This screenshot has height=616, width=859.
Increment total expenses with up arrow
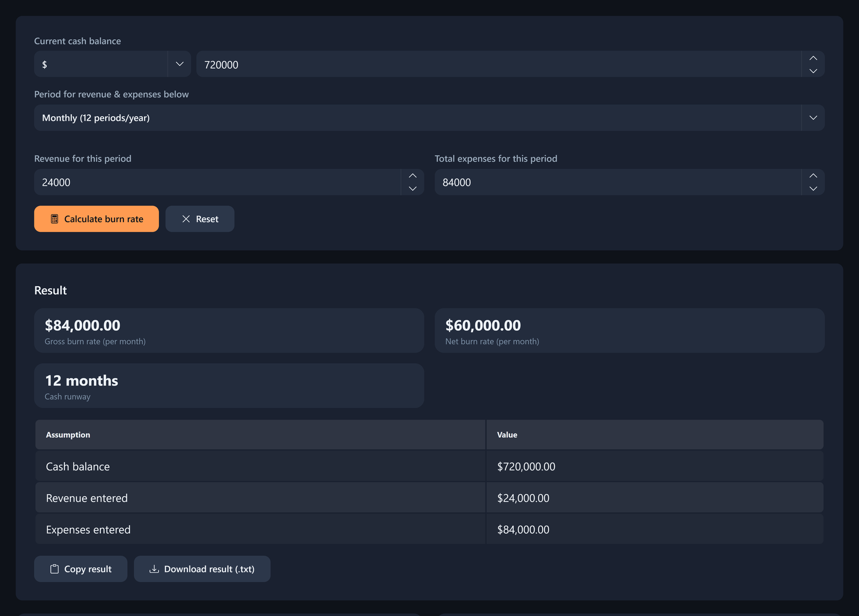(x=813, y=176)
